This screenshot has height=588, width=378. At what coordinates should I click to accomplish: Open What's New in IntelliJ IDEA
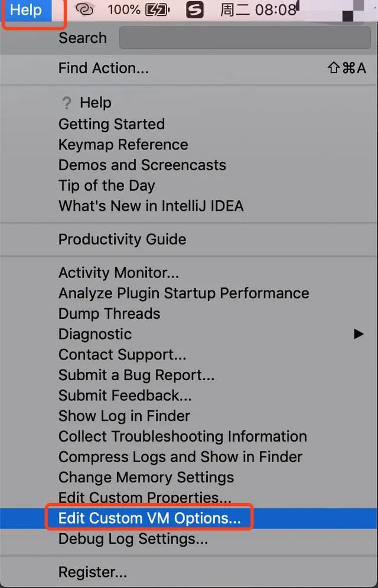(151, 206)
